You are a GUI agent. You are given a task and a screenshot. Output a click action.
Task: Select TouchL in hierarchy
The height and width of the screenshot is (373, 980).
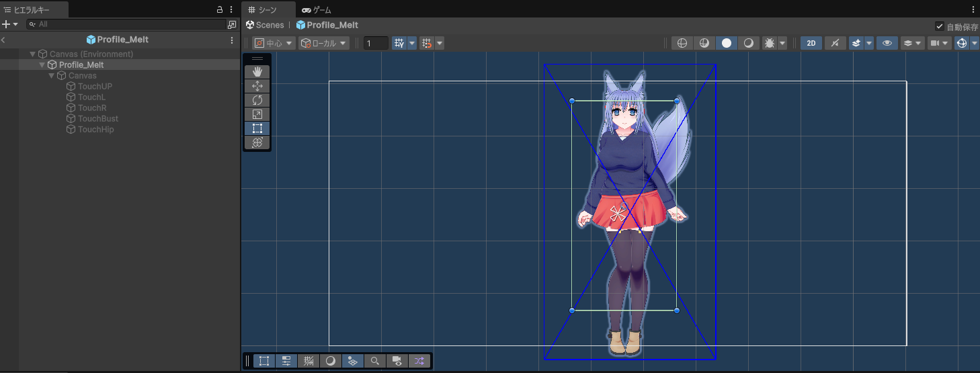point(91,97)
